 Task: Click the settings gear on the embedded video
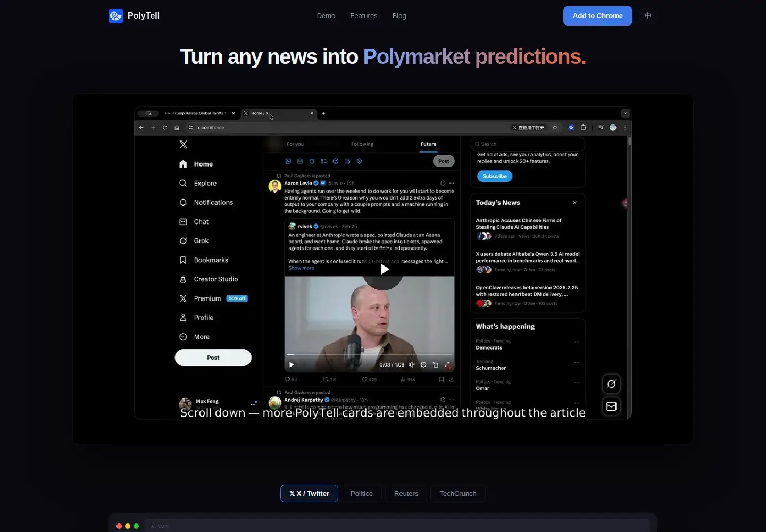tap(423, 365)
